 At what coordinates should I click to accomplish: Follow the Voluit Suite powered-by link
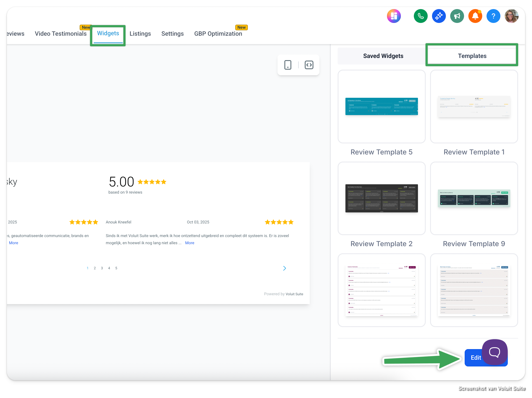point(294,294)
